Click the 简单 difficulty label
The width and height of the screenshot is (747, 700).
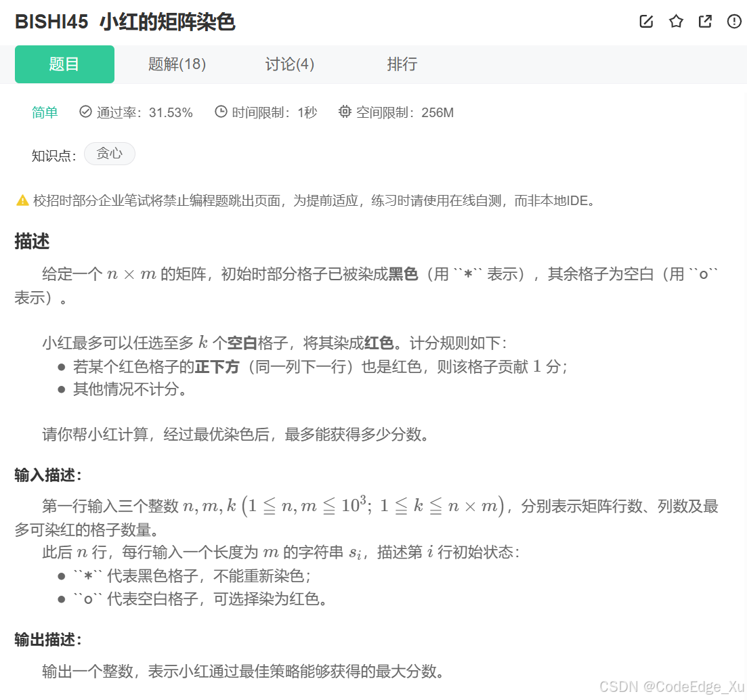click(x=45, y=112)
